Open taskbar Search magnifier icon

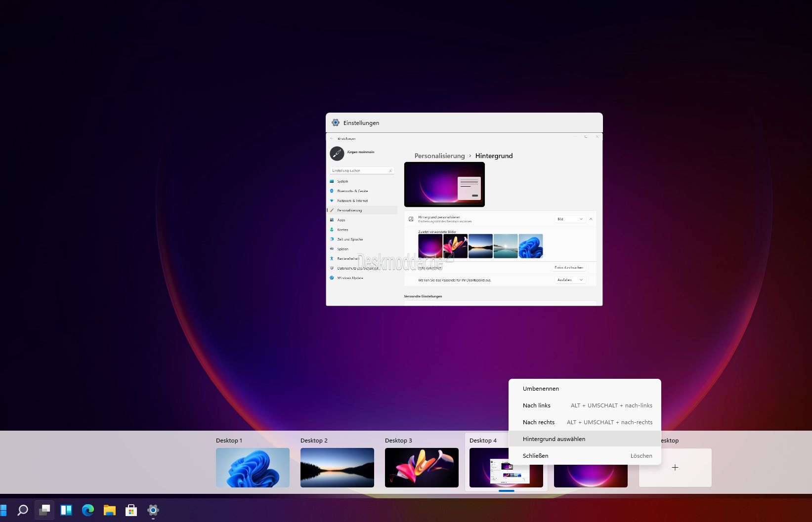[23, 510]
